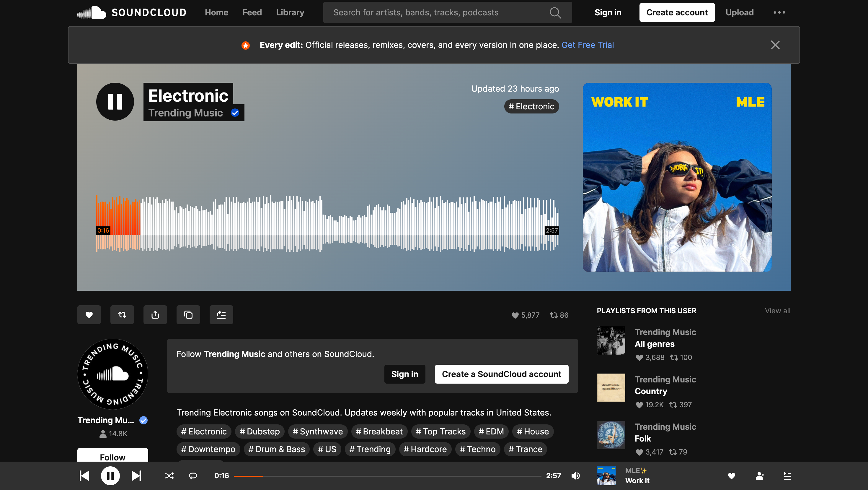
Task: Follow Trending Music with the Follow button
Action: click(x=112, y=457)
